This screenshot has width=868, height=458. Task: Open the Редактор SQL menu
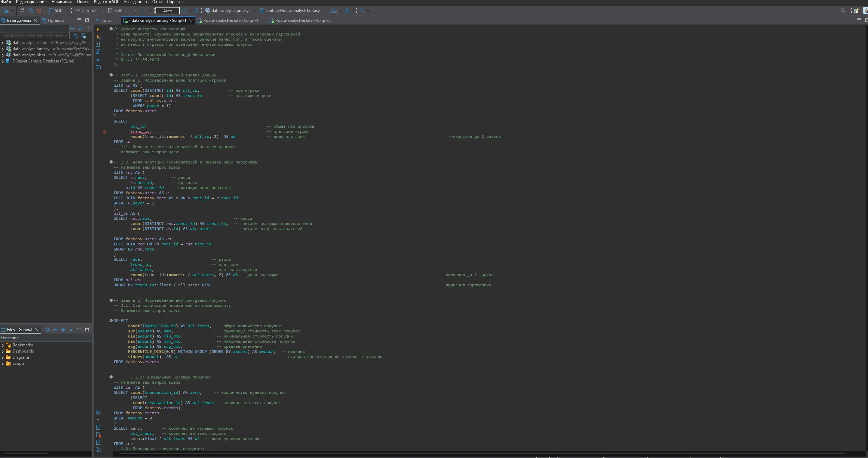click(x=106, y=2)
